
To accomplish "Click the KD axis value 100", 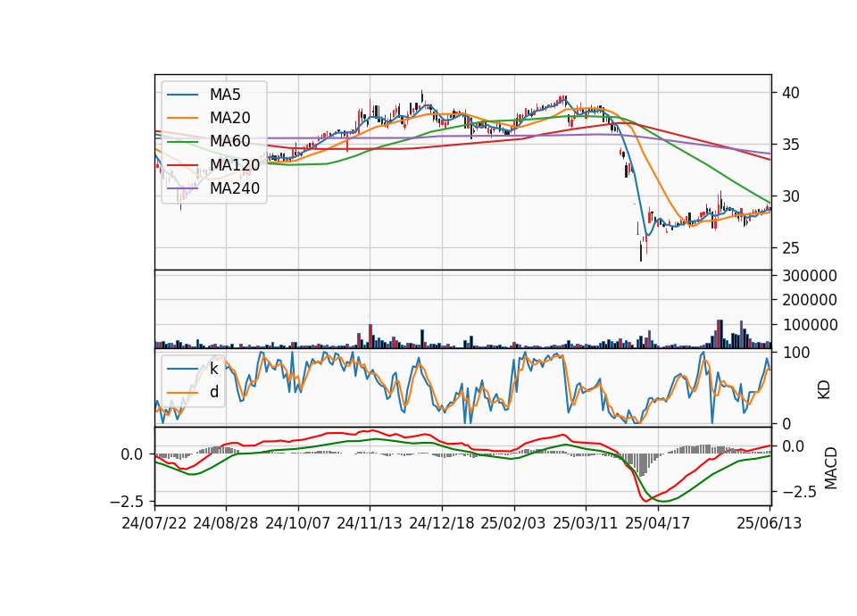I will 796,353.
